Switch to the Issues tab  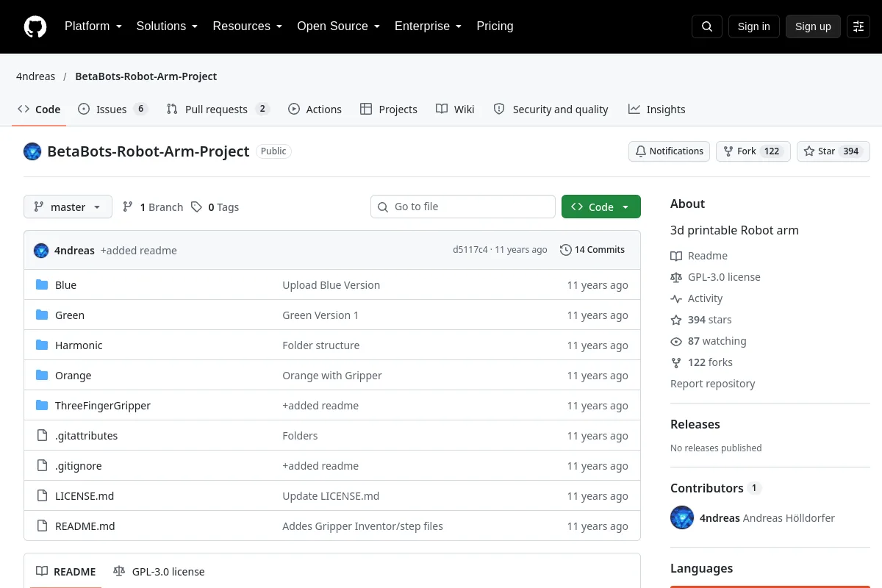point(113,109)
